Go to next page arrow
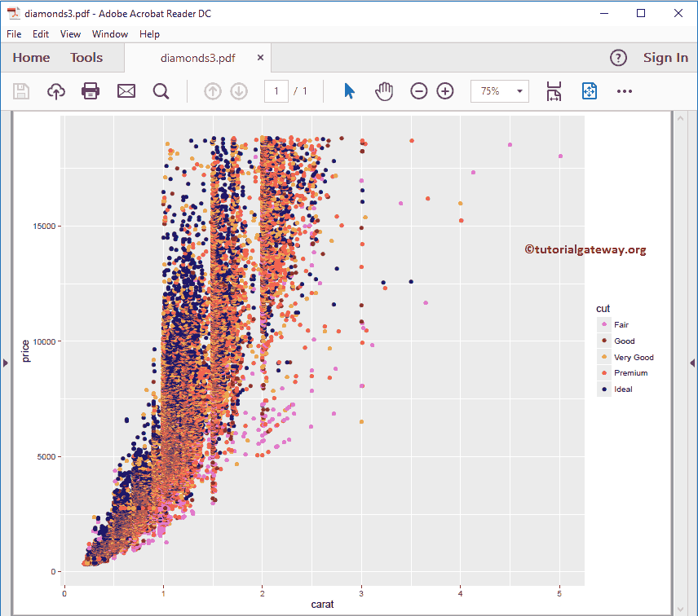 point(239,91)
